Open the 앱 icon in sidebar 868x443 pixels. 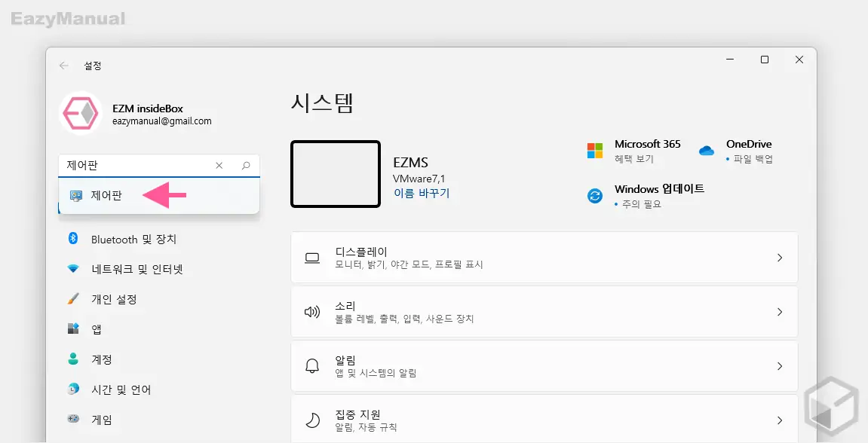(73, 328)
